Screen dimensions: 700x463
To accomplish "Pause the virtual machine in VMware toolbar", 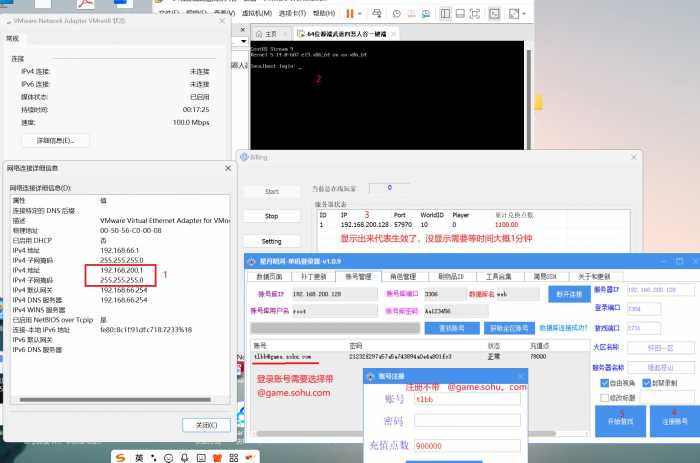I will (350, 13).
